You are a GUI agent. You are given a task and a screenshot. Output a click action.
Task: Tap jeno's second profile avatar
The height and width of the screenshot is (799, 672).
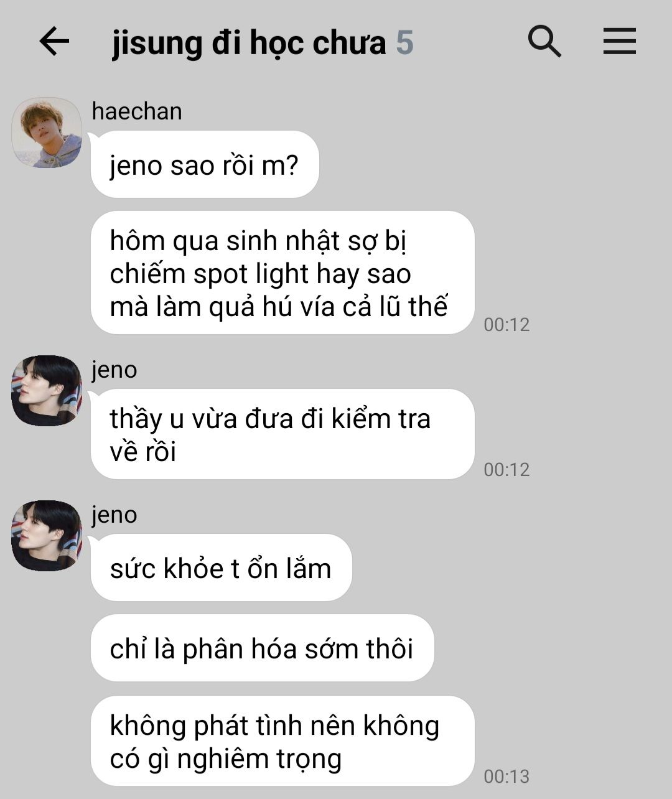click(47, 536)
